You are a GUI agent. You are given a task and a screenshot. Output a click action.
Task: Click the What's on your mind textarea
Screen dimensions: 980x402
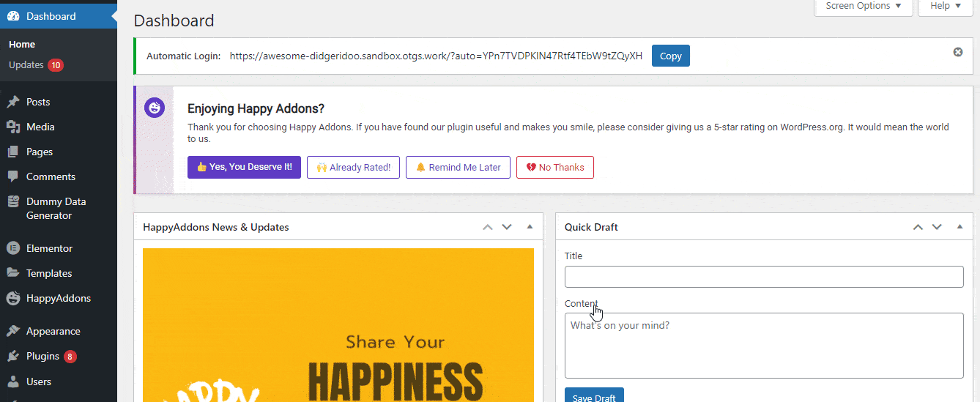[x=764, y=346]
